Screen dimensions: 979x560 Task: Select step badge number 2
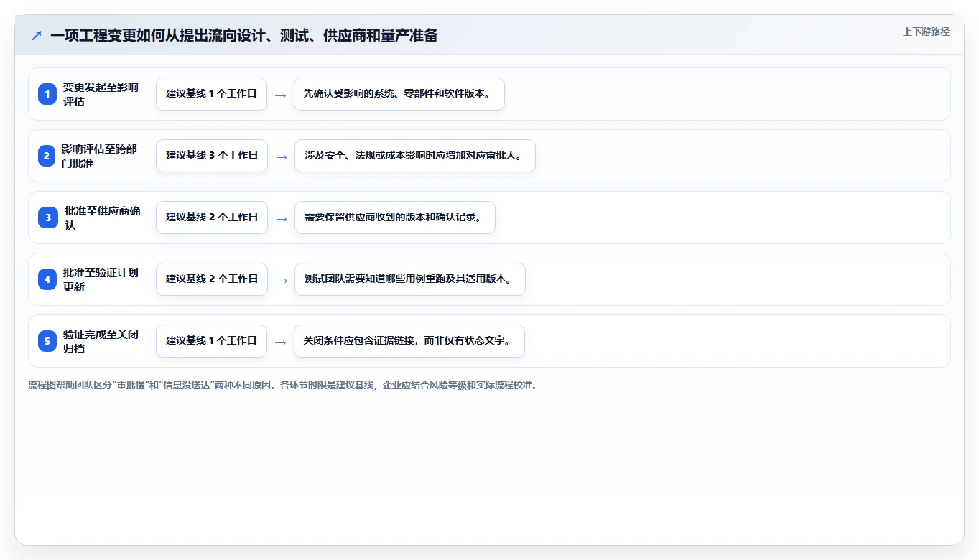(x=47, y=156)
